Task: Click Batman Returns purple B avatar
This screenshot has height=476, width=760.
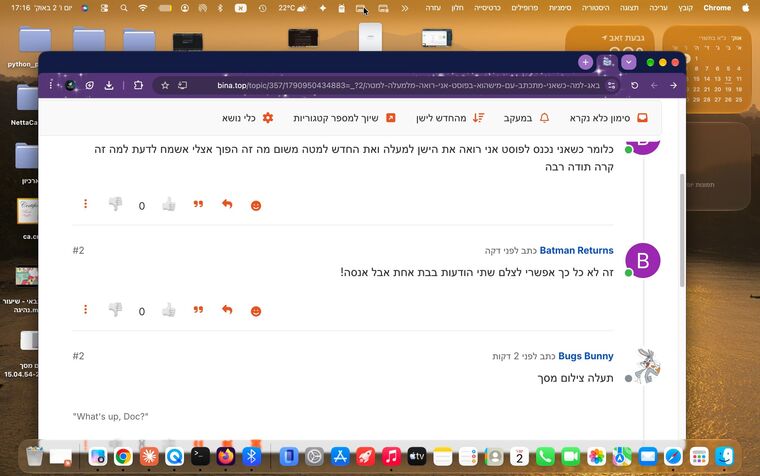Action: (x=643, y=261)
